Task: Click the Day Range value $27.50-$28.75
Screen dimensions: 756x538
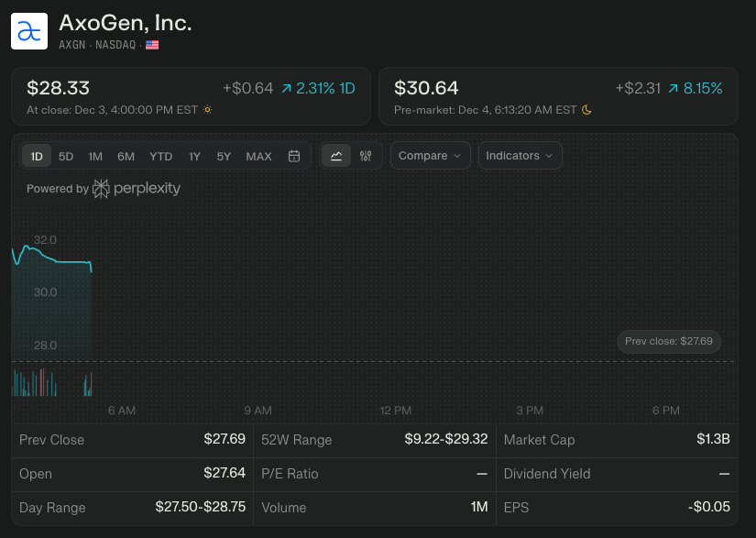Action: (x=200, y=507)
